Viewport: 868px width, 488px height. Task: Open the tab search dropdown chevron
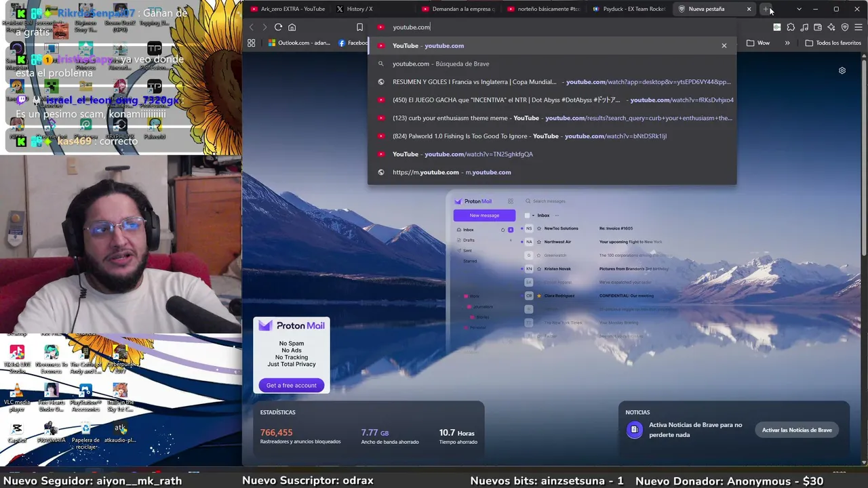799,9
